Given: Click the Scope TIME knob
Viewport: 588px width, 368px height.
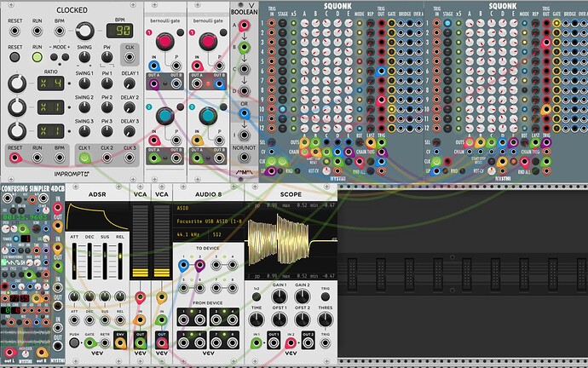Looking at the screenshot, I should (x=257, y=319).
